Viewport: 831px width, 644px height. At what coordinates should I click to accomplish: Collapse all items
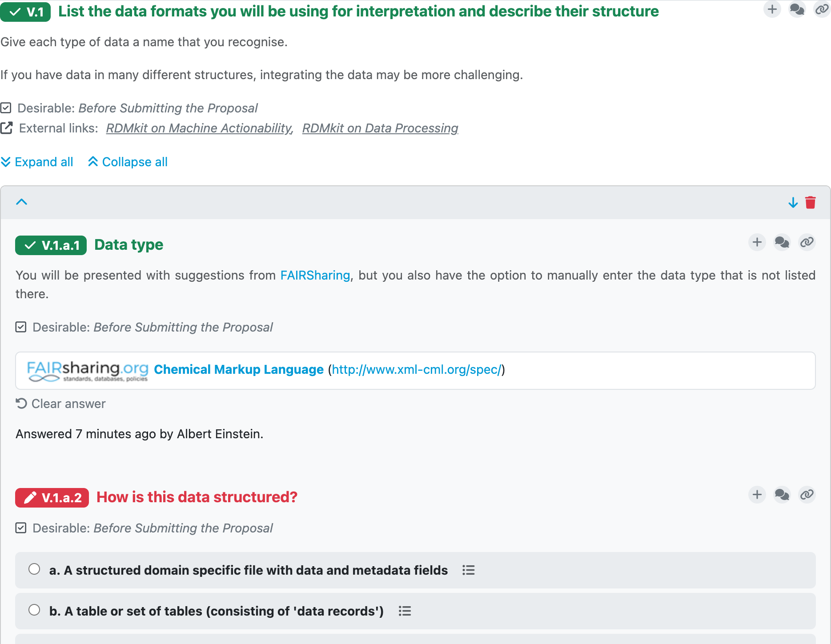(128, 162)
